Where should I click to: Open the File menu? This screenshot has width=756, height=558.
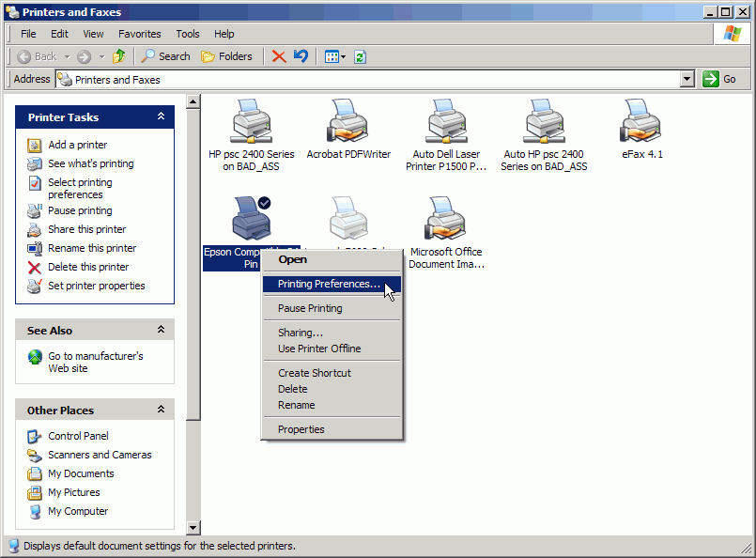[28, 34]
